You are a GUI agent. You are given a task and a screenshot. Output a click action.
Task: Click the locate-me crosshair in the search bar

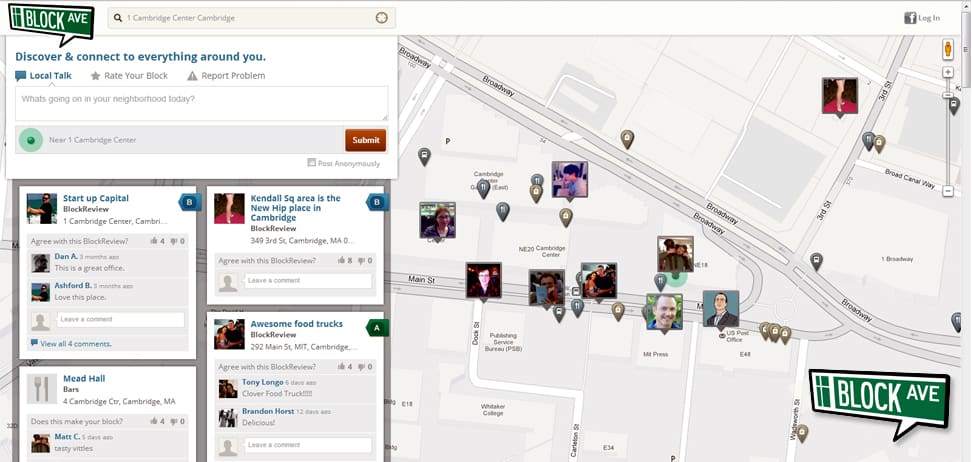[x=381, y=18]
